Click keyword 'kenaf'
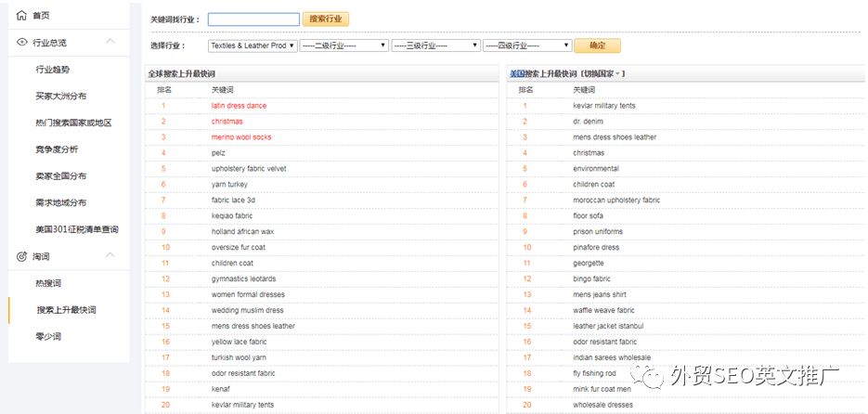The width and height of the screenshot is (868, 414). pos(220,389)
